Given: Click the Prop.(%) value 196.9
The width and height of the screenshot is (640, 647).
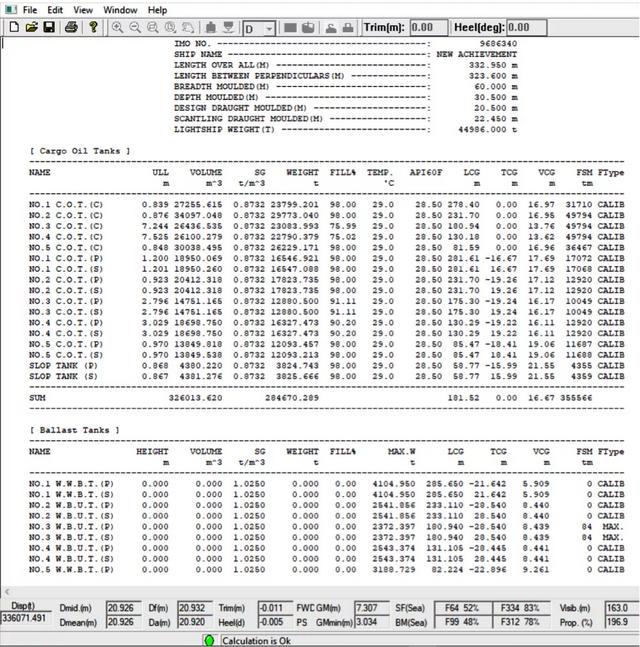Looking at the screenshot, I should click(x=622, y=621).
